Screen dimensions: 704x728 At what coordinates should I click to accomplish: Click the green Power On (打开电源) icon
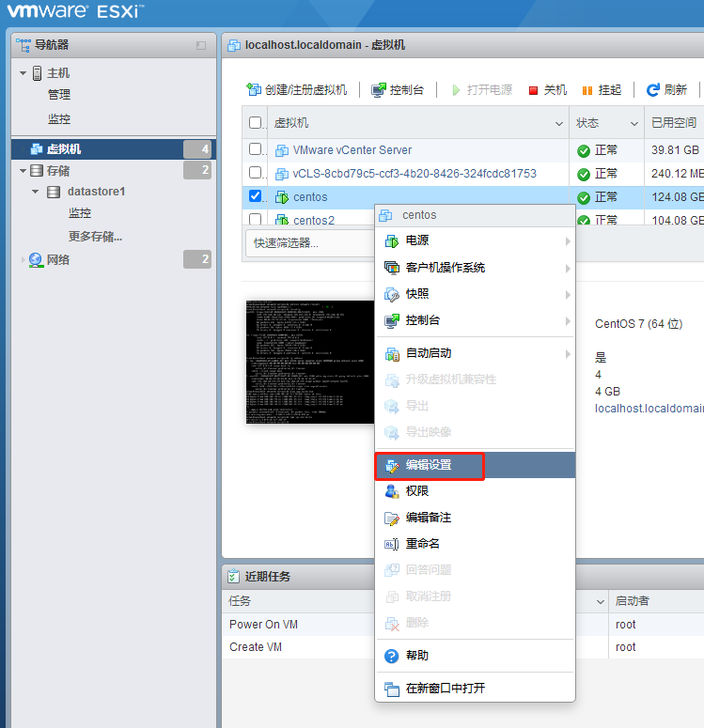(x=456, y=90)
